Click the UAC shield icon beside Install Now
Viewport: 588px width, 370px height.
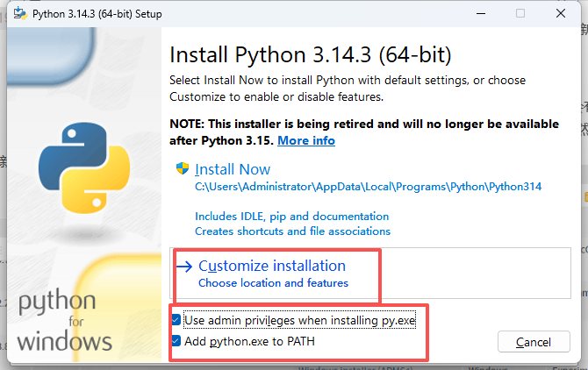click(183, 168)
